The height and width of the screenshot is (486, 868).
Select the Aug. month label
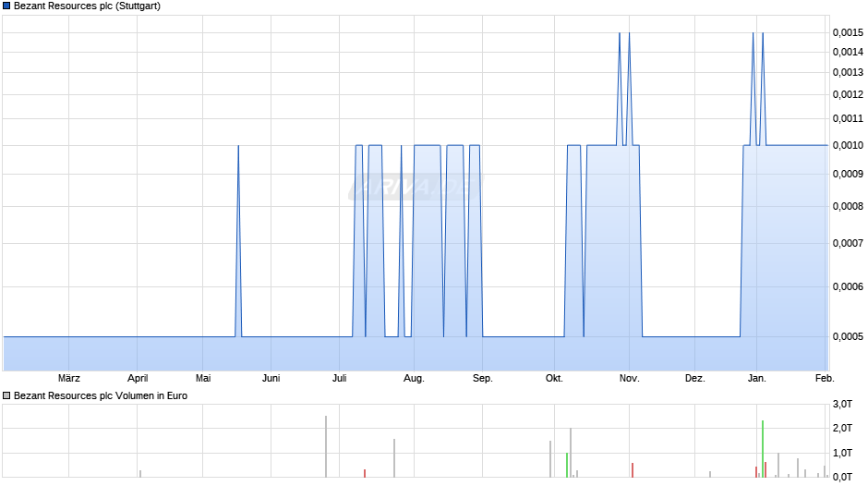pyautogui.click(x=414, y=378)
